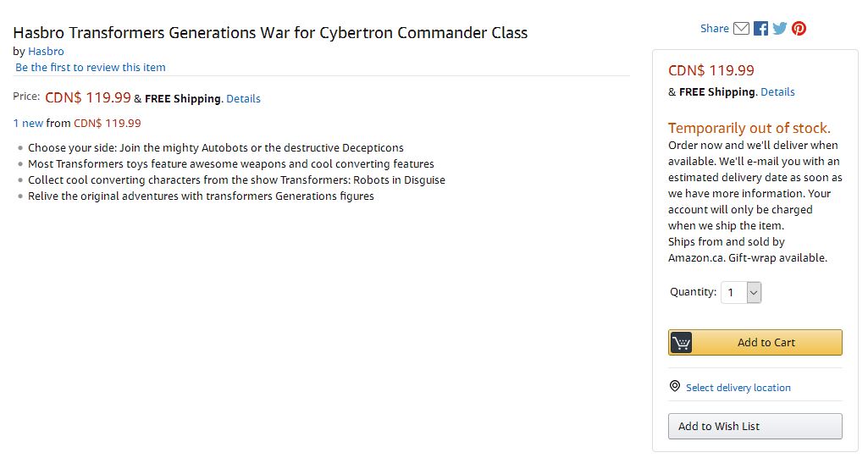Click Add to Wish List button
This screenshot has height=458, width=868.
[755, 427]
